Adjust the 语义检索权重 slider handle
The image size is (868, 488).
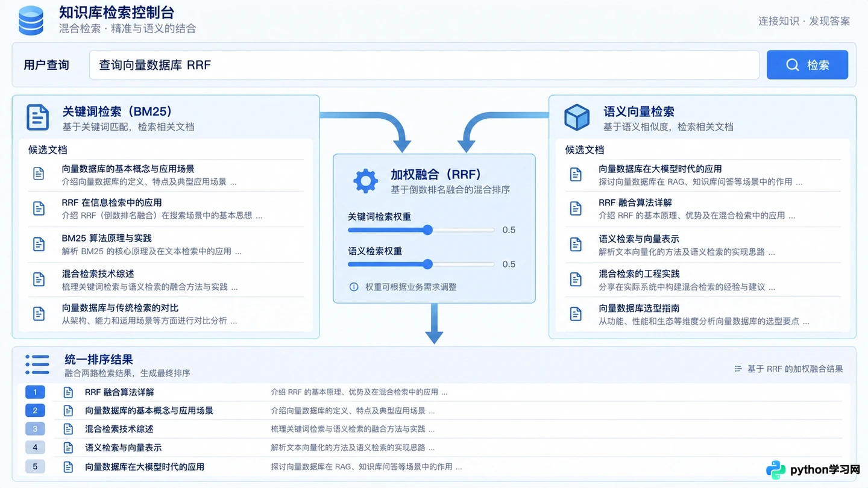click(x=427, y=264)
